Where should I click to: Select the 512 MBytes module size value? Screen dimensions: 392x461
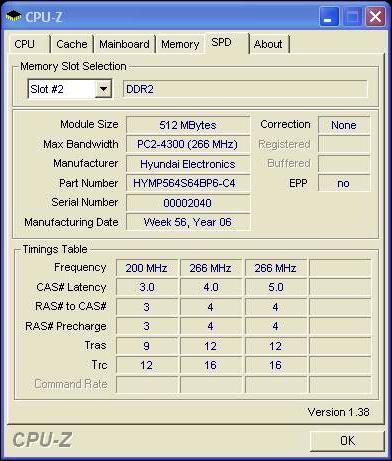[x=188, y=125]
